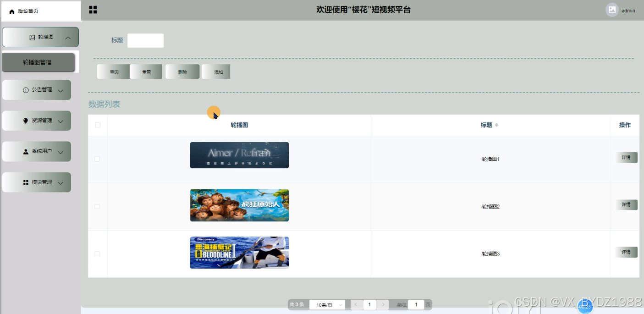The image size is (644, 314).
Task: Click the 共 3 条 total count text
Action: [x=297, y=305]
